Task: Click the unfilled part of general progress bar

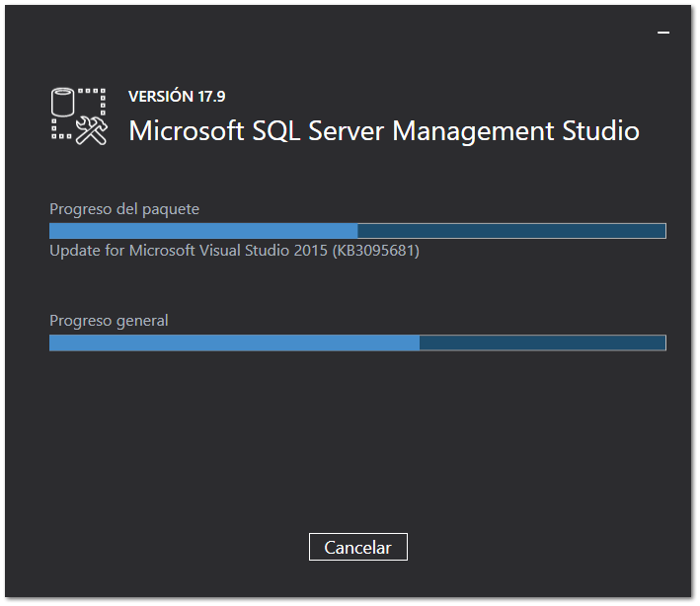Action: click(542, 342)
